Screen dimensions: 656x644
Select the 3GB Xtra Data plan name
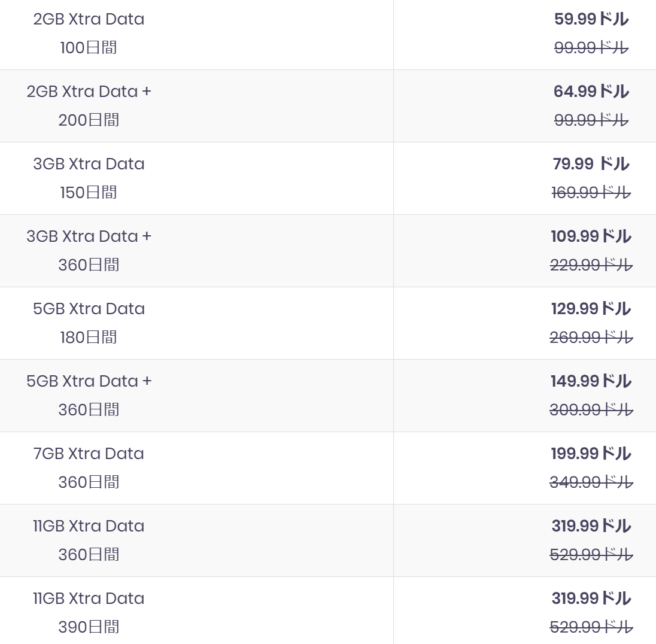pos(89,164)
